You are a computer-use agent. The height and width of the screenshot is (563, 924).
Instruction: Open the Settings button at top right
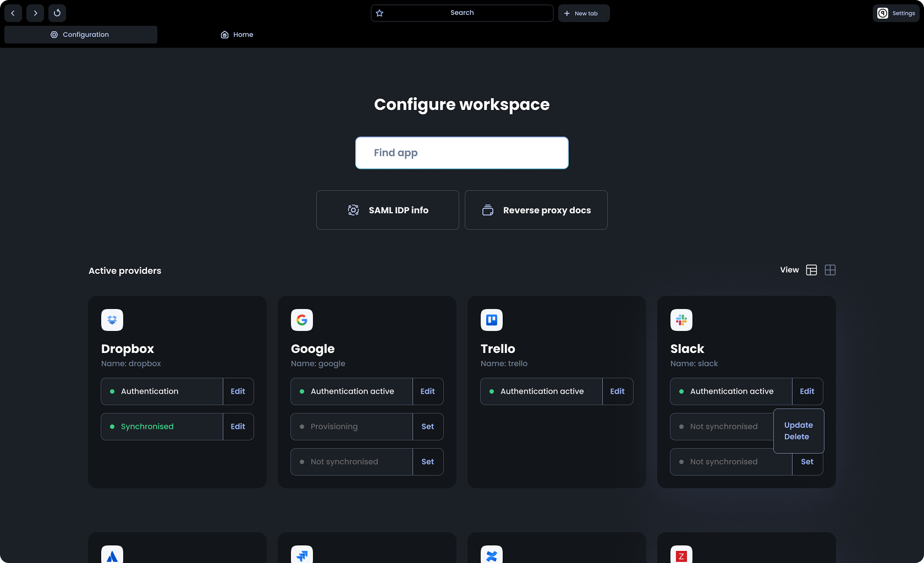point(896,13)
